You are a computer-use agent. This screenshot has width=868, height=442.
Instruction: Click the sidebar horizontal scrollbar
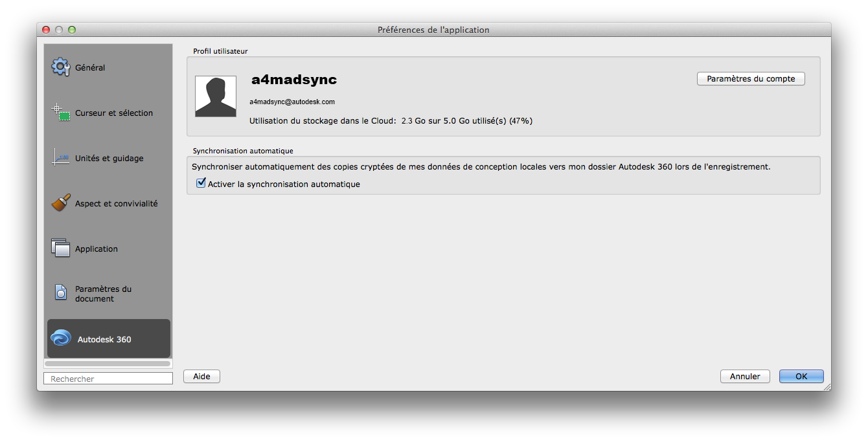point(108,364)
